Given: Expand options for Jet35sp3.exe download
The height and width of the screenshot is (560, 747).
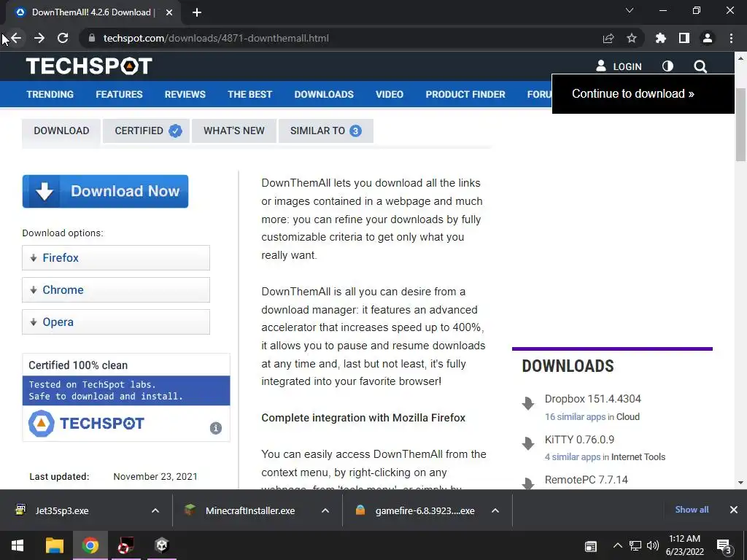Looking at the screenshot, I should (155, 510).
